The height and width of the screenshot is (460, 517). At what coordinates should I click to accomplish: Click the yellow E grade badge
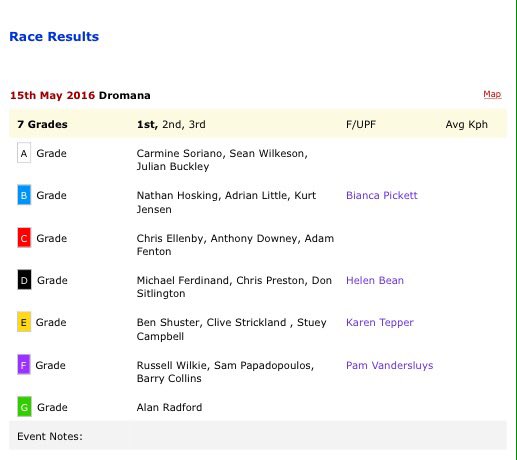24,322
